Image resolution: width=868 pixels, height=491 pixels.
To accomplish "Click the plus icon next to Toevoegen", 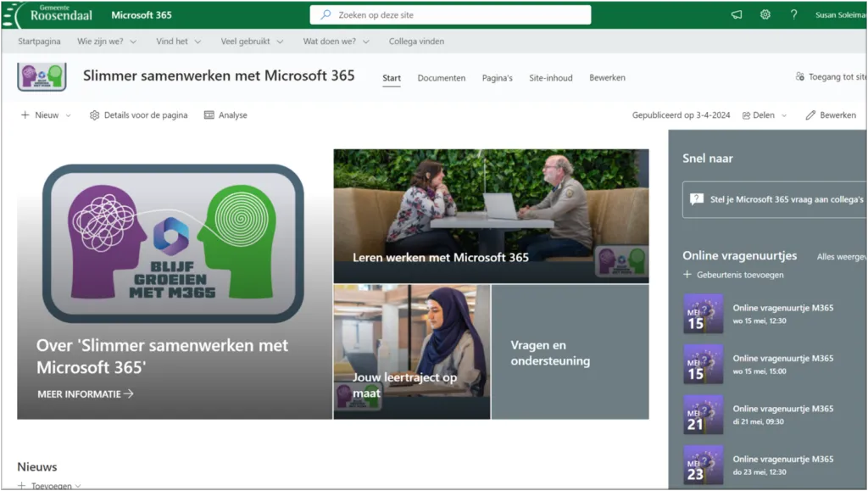I will [x=21, y=486].
